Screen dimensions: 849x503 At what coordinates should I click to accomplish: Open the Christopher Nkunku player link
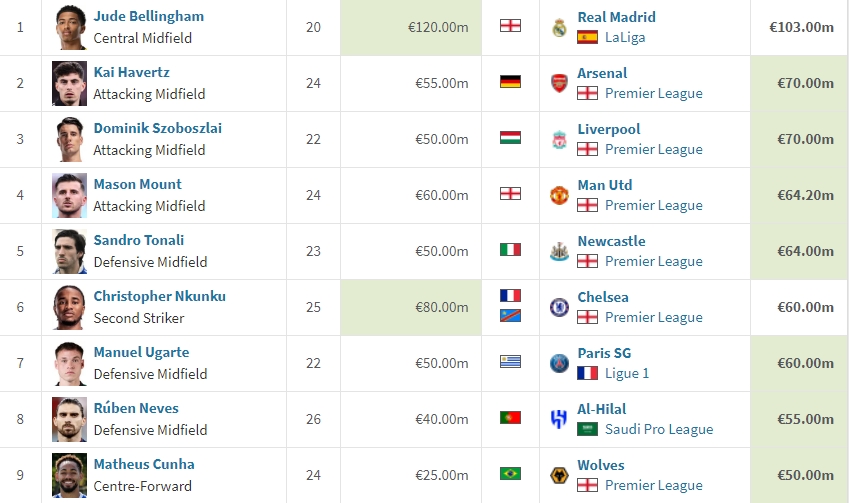click(x=159, y=296)
